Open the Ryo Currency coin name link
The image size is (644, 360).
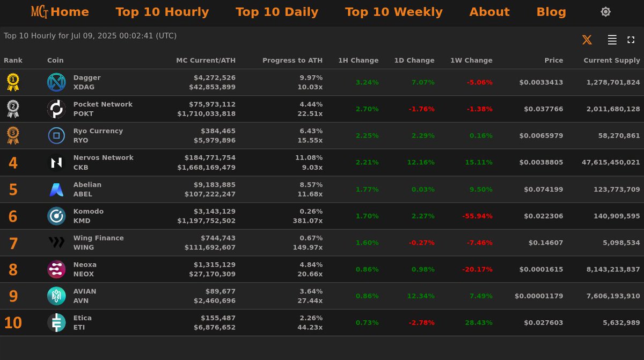(98, 131)
